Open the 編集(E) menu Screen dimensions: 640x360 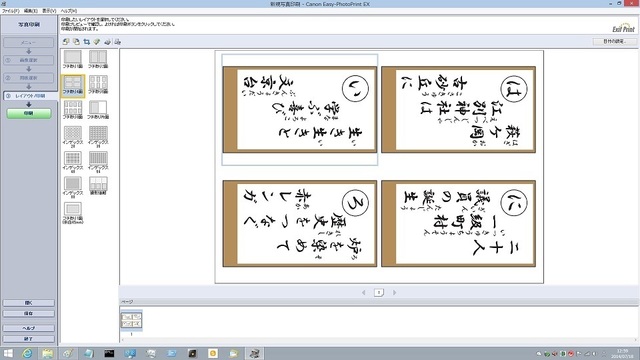31,11
